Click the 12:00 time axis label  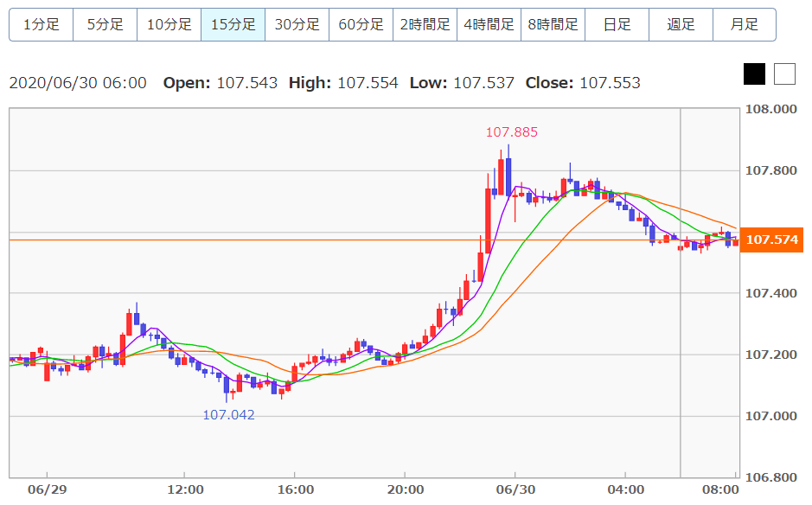[185, 490]
